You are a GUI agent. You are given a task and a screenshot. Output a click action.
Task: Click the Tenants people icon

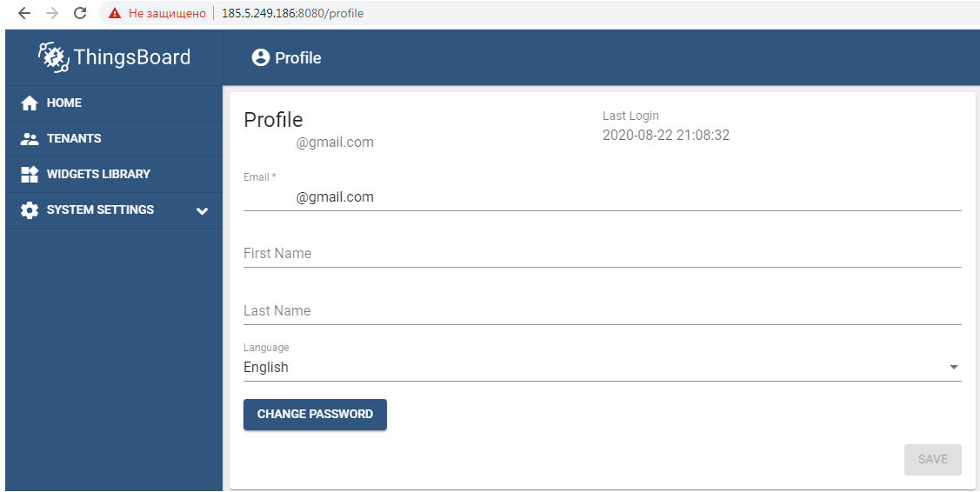point(30,139)
